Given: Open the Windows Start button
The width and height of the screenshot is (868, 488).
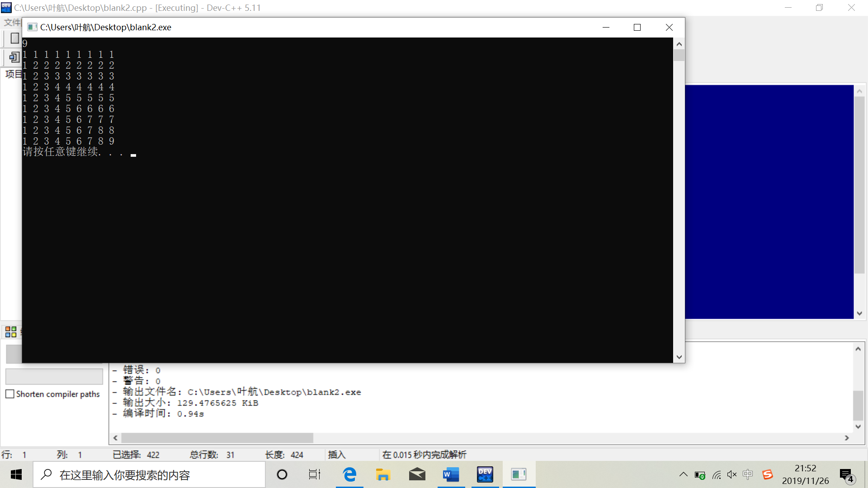Looking at the screenshot, I should [x=16, y=474].
